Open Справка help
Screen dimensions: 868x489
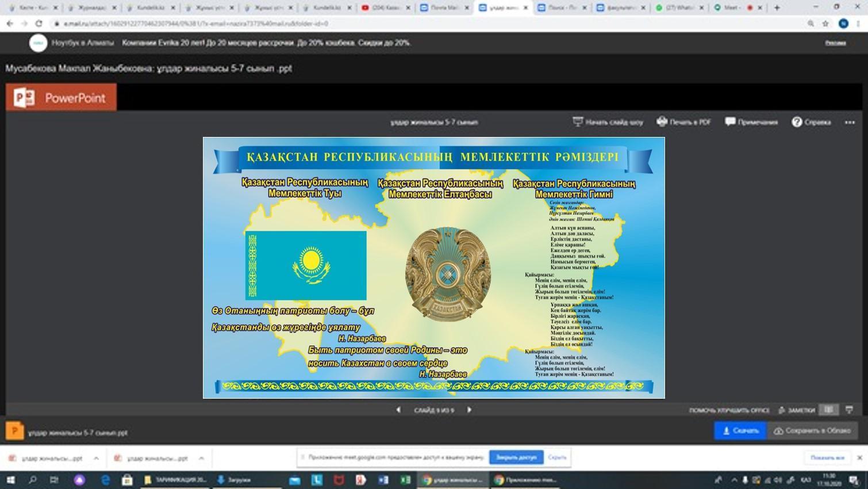[811, 122]
